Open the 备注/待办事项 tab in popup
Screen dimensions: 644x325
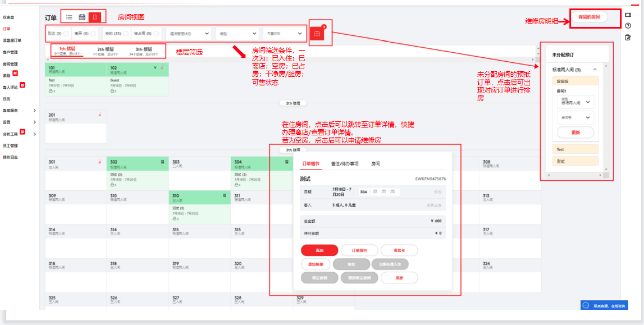345,164
